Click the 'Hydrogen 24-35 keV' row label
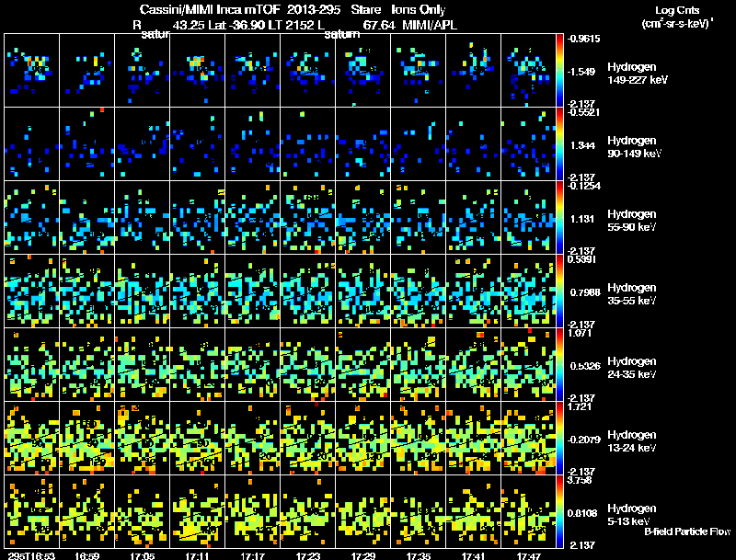The height and width of the screenshot is (560, 736). (632, 368)
